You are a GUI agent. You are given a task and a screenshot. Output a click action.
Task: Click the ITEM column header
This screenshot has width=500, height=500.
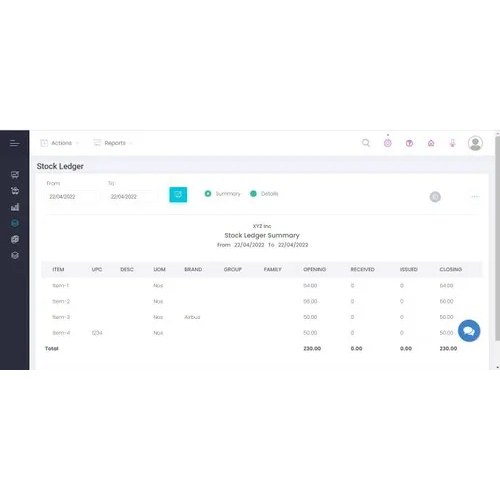(x=58, y=269)
